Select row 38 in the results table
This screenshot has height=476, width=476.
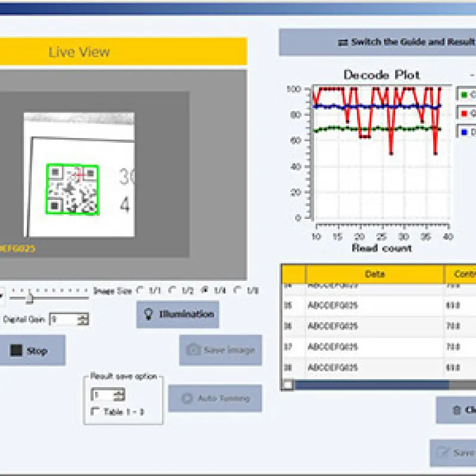379,368
